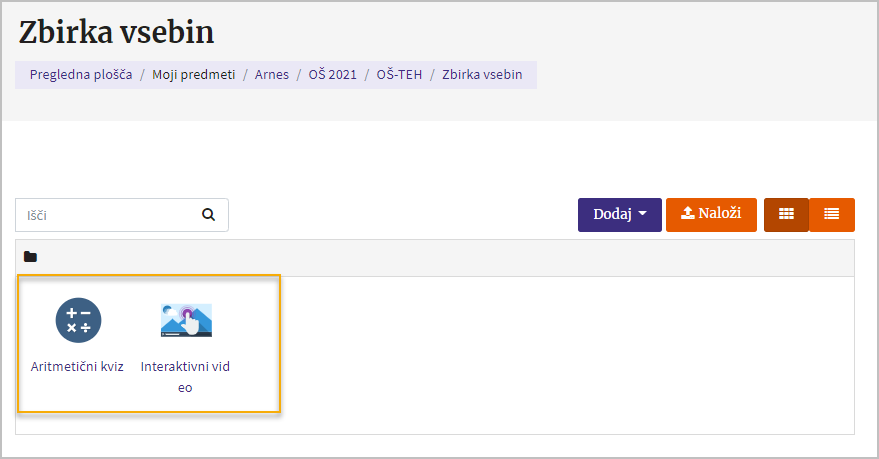Click the root folder icon

30,257
